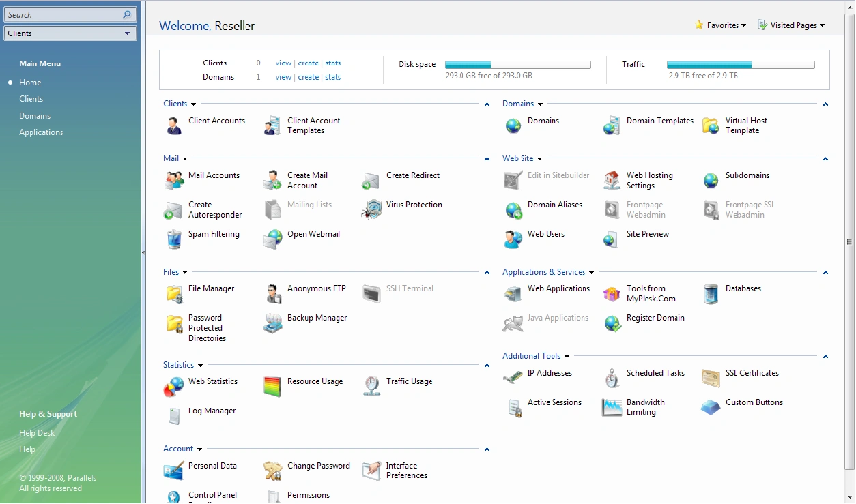Open Webmail via its globe icon
The image size is (856, 504).
[x=273, y=239]
